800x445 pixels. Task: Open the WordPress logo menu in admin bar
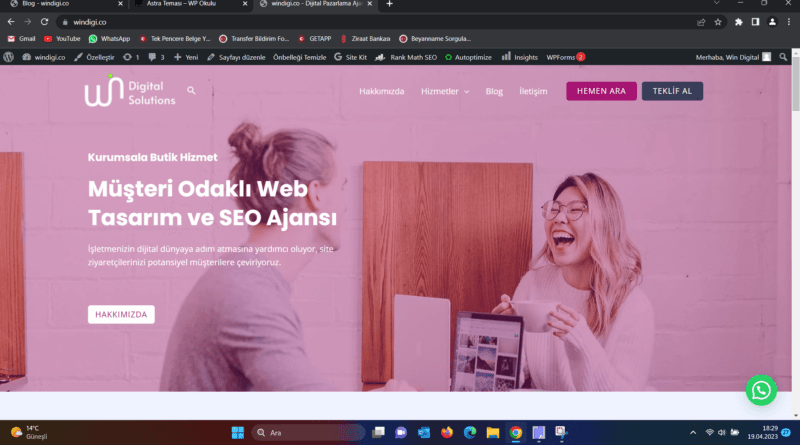(x=8, y=57)
